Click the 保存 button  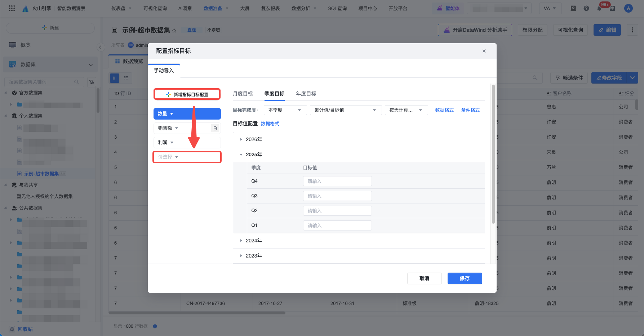(465, 278)
